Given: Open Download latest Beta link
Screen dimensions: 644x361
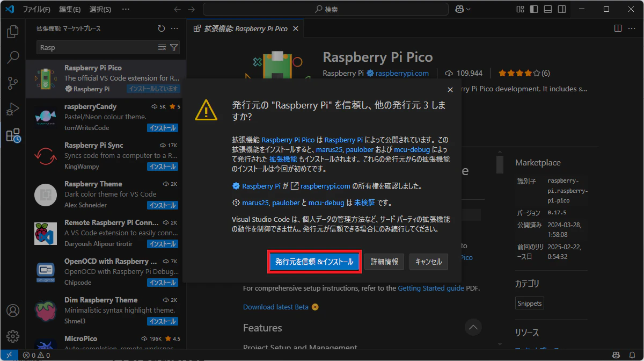Looking at the screenshot, I should [x=276, y=307].
